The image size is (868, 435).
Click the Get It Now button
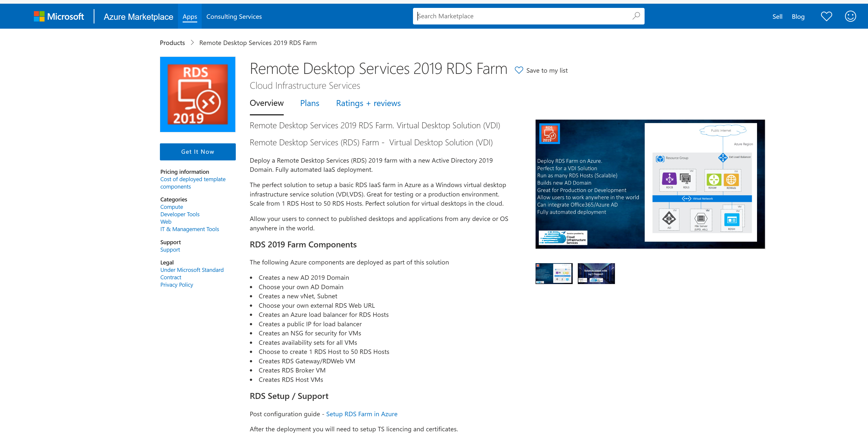tap(197, 152)
